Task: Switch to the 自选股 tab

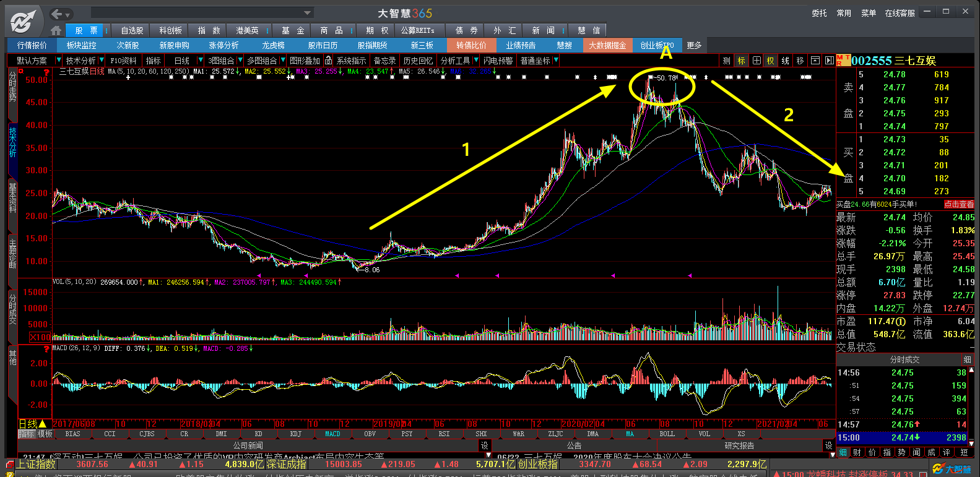Action: pyautogui.click(x=132, y=30)
